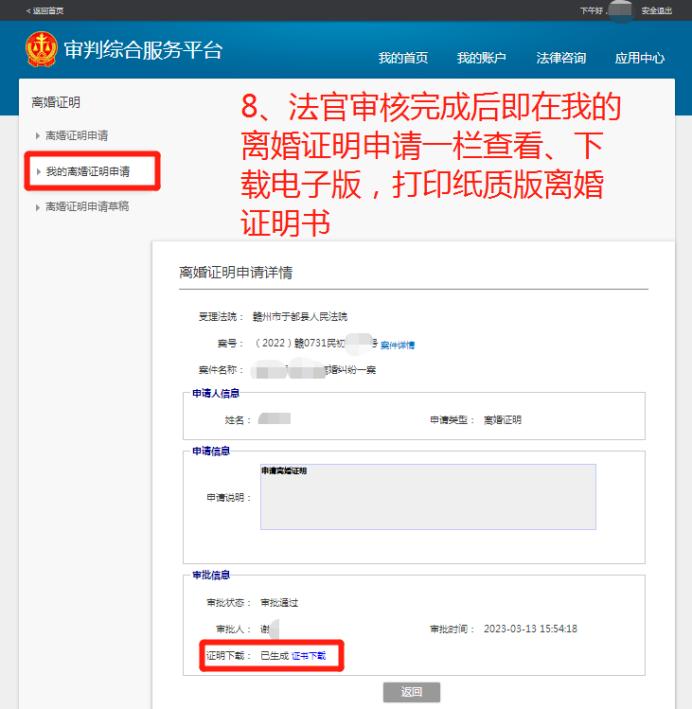Viewport: 692px width, 709px height.
Task: Click the 案件名称 field label
Action: tap(221, 370)
